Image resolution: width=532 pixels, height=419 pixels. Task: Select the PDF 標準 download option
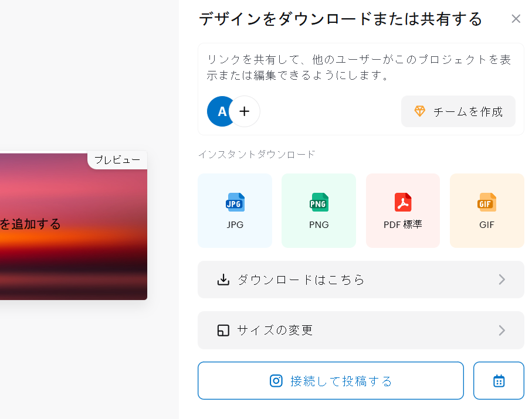(x=403, y=210)
